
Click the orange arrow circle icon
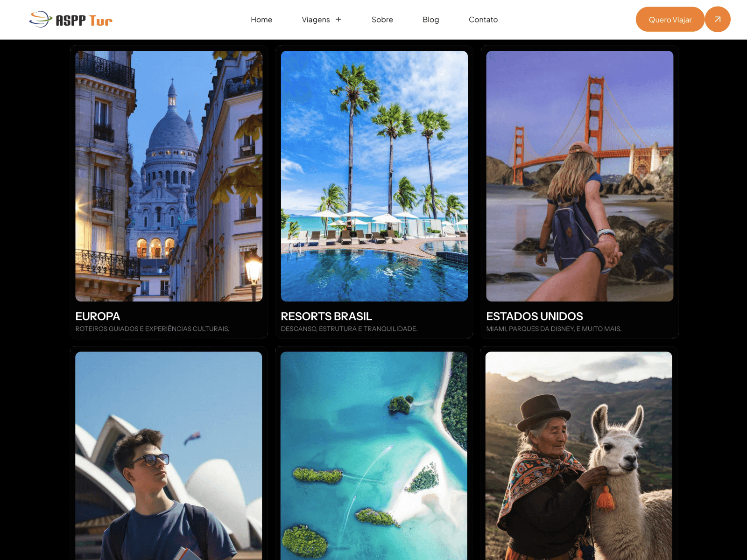coord(718,19)
